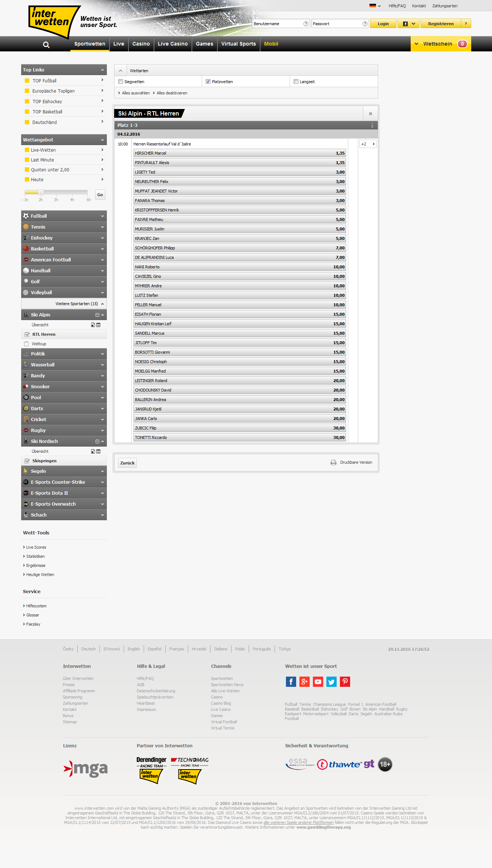The width and height of the screenshot is (492, 868).
Task: Open the Twitter social icon
Action: pyautogui.click(x=332, y=682)
